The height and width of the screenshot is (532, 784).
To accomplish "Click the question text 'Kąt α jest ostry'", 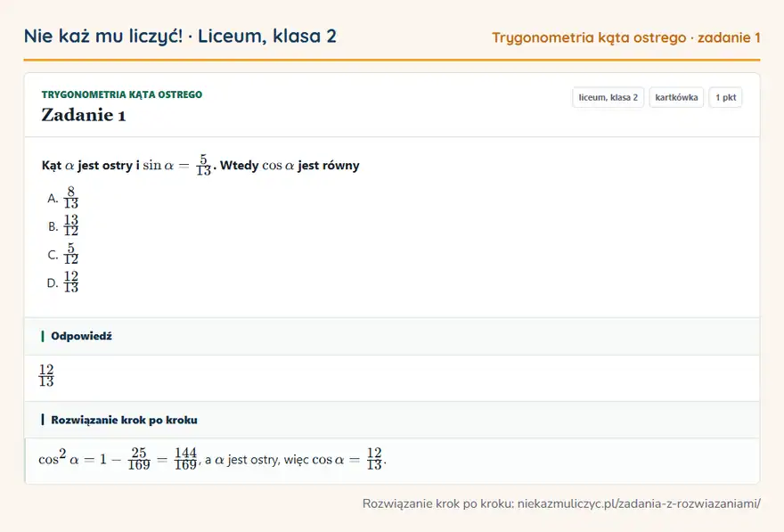I will pos(87,166).
